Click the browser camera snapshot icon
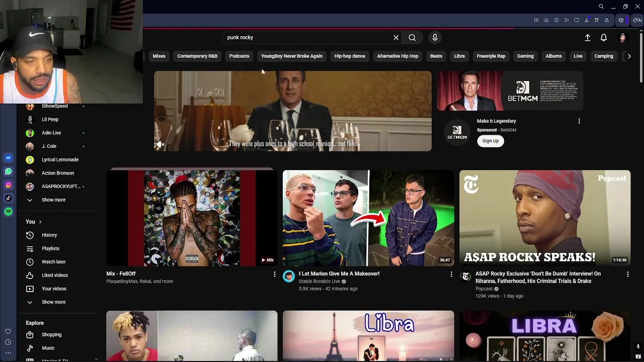 tap(546, 20)
